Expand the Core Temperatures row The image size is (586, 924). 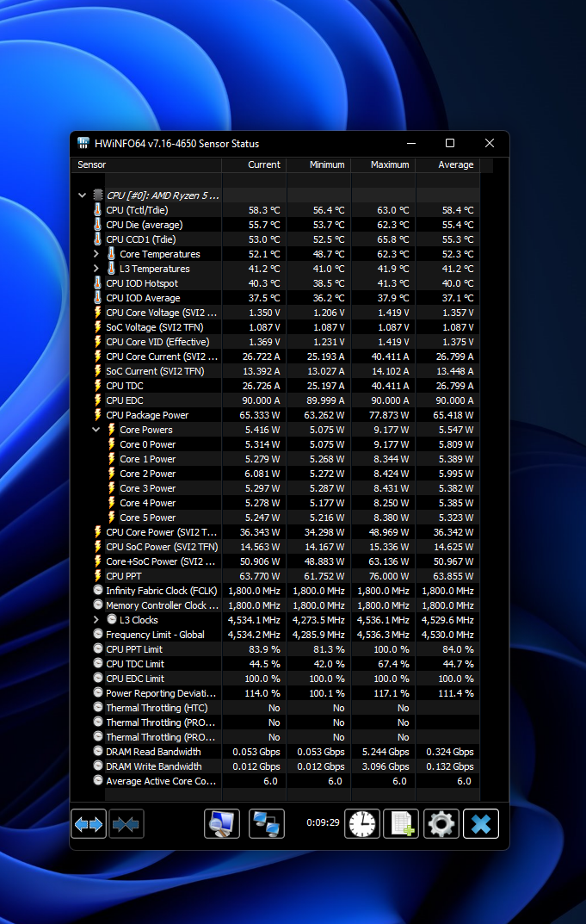tap(96, 254)
